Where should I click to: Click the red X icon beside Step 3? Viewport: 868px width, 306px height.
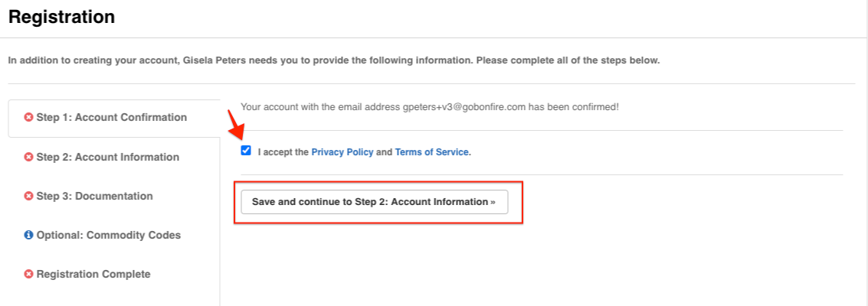[x=29, y=197]
